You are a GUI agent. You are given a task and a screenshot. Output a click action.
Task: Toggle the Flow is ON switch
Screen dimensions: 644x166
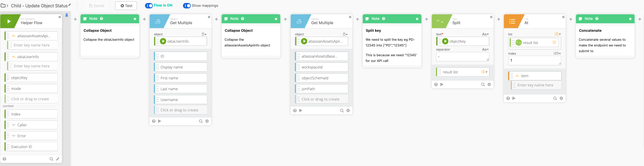(x=149, y=5)
